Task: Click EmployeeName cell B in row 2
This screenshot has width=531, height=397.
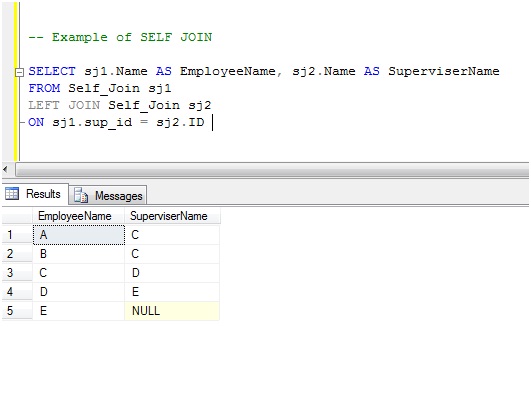Action: (x=79, y=254)
